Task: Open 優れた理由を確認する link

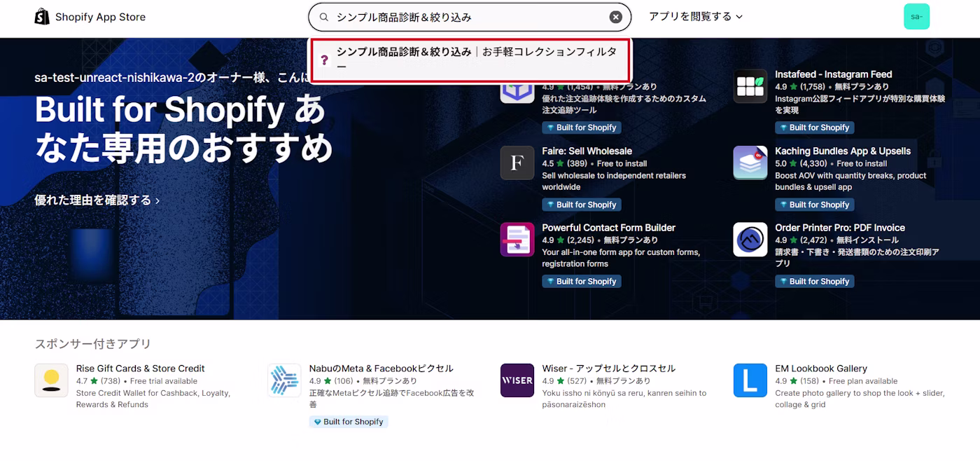Action: [x=97, y=200]
